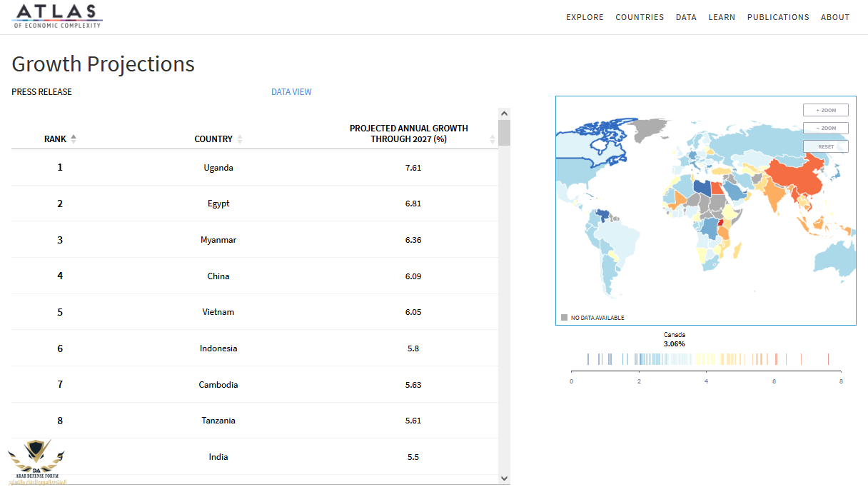Image resolution: width=868 pixels, height=487 pixels.
Task: Sort table by Country column arrows
Action: point(240,139)
